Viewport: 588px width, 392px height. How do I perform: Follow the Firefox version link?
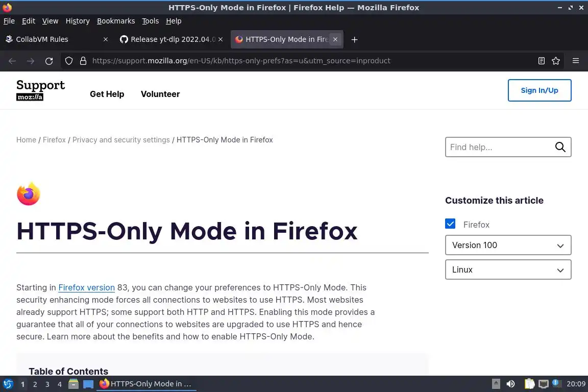[x=87, y=288]
